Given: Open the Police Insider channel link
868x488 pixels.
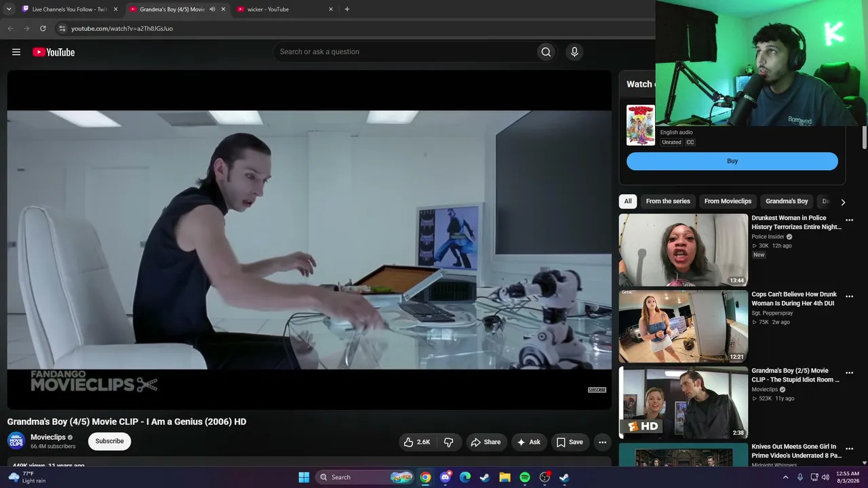Looking at the screenshot, I should pos(768,237).
